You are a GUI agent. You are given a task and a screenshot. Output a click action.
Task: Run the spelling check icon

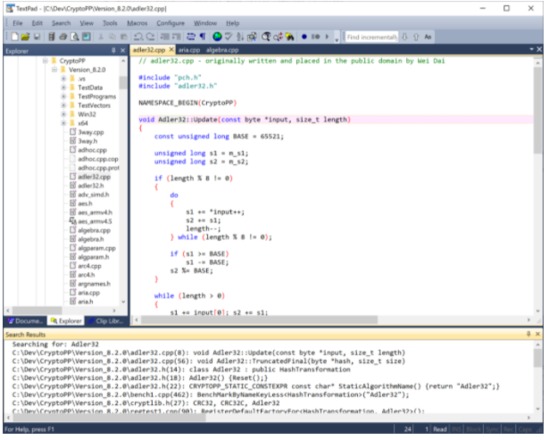point(229,36)
